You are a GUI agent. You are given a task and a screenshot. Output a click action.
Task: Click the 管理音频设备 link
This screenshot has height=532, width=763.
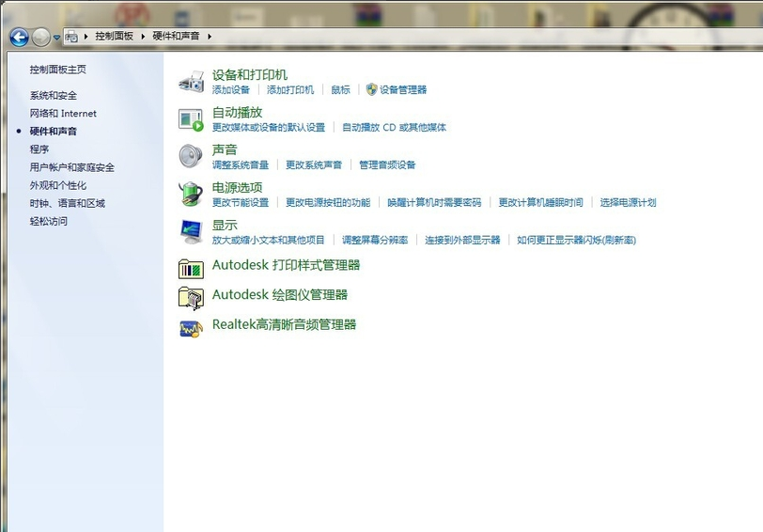tap(387, 165)
